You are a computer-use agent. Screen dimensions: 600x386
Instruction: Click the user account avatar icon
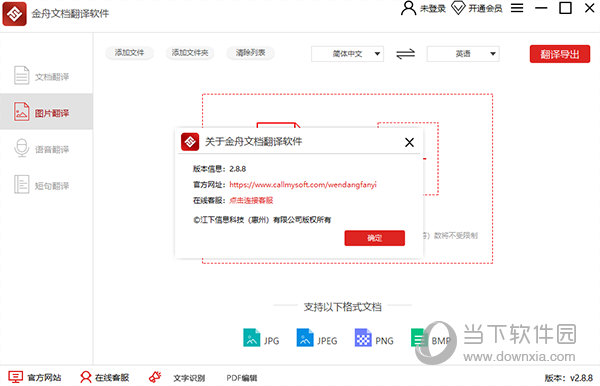tap(408, 8)
